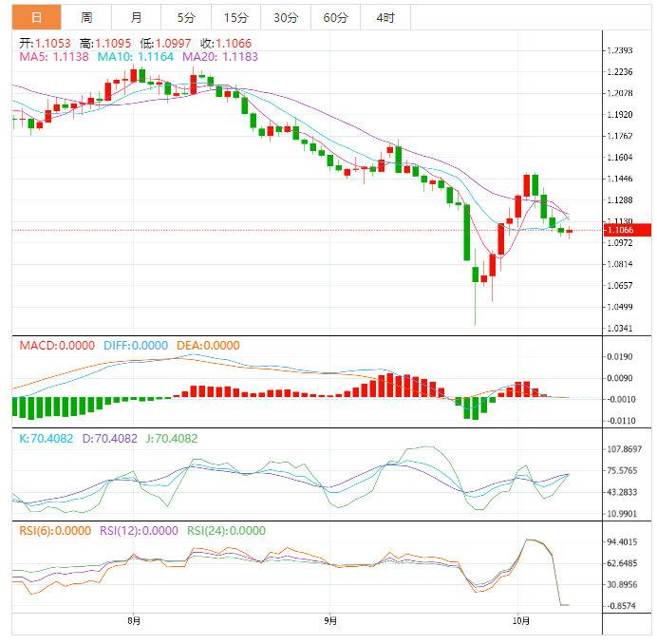
Task: Click the 107.8697 KDJ axis value
Action: coord(625,449)
